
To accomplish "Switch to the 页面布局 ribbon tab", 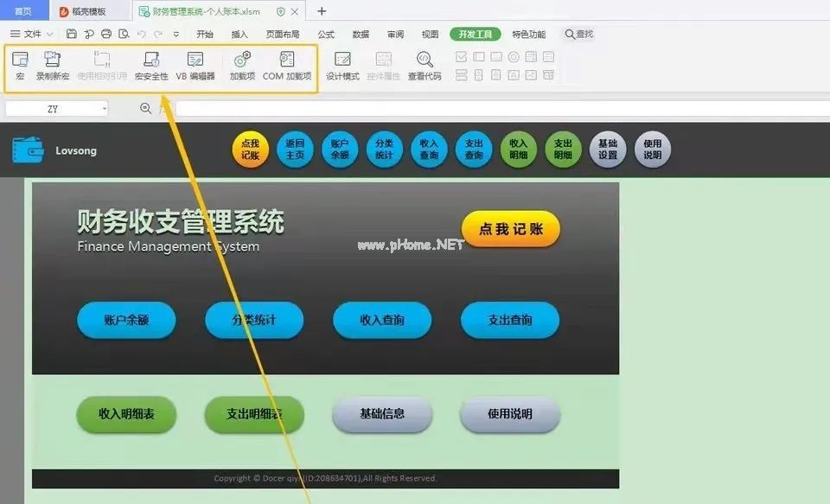I will pos(283,35).
